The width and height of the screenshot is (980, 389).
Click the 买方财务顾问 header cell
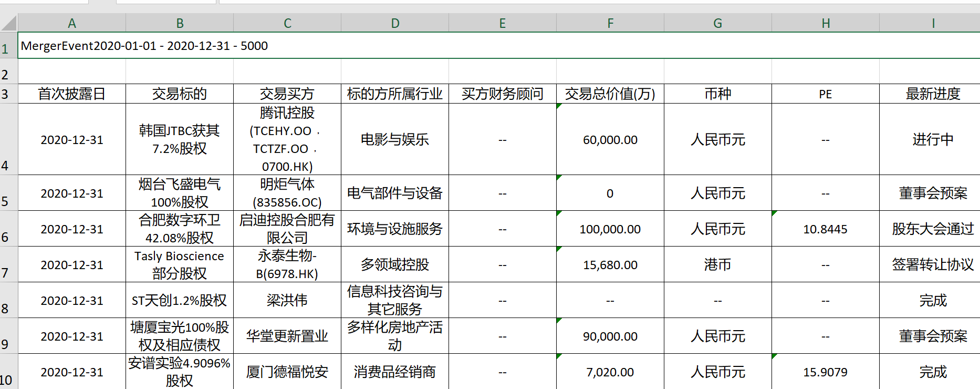pyautogui.click(x=503, y=94)
